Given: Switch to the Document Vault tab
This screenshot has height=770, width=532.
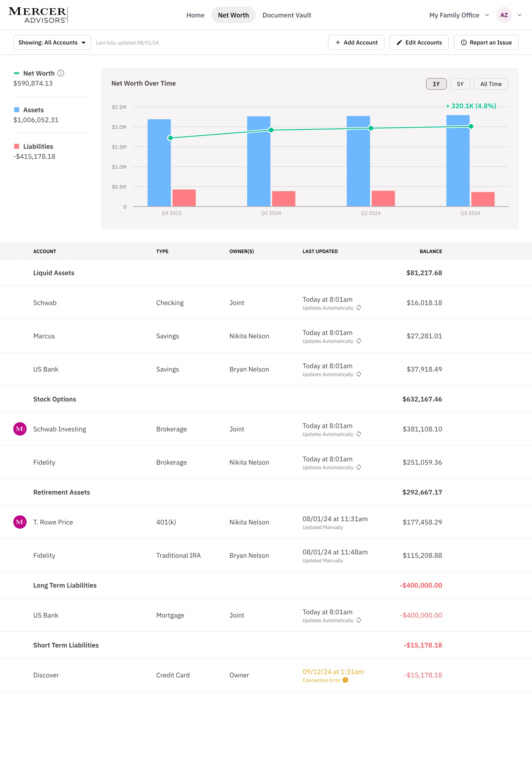Looking at the screenshot, I should pyautogui.click(x=287, y=15).
